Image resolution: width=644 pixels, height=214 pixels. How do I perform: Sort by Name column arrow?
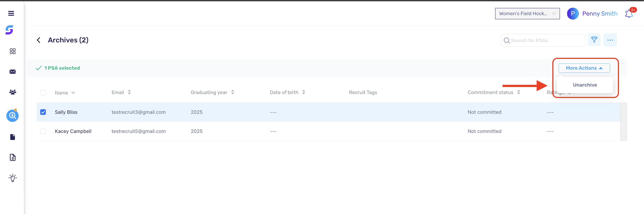point(73,93)
